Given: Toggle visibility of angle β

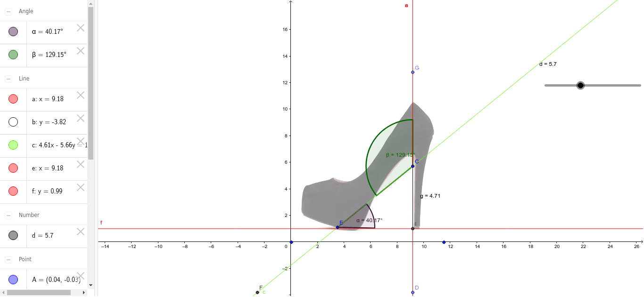Looking at the screenshot, I should pyautogui.click(x=13, y=55).
